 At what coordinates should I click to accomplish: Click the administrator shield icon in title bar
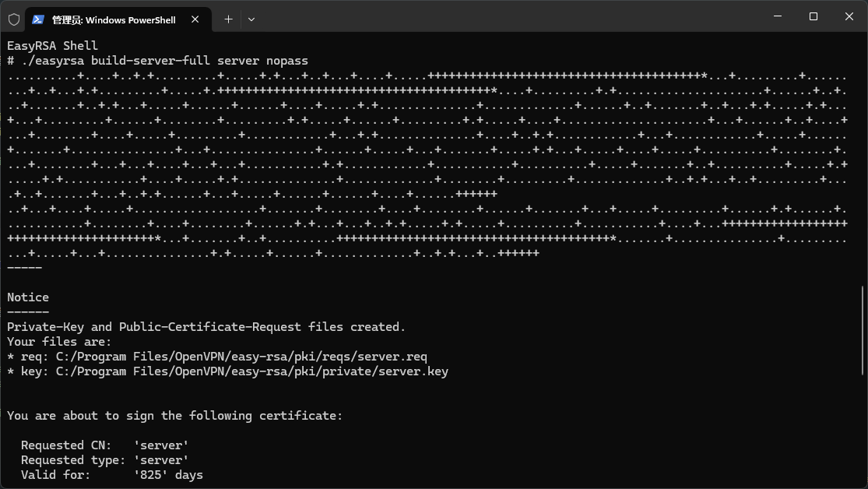14,19
